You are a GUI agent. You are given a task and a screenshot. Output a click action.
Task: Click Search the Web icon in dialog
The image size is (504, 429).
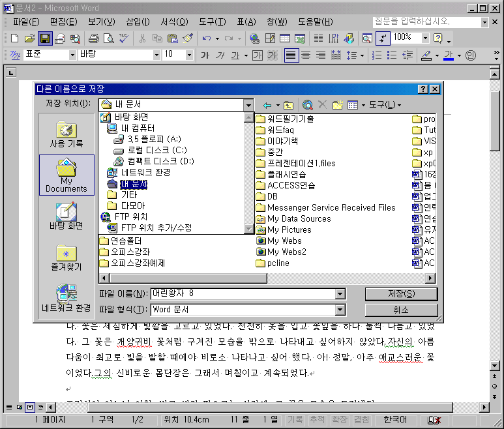click(x=308, y=105)
